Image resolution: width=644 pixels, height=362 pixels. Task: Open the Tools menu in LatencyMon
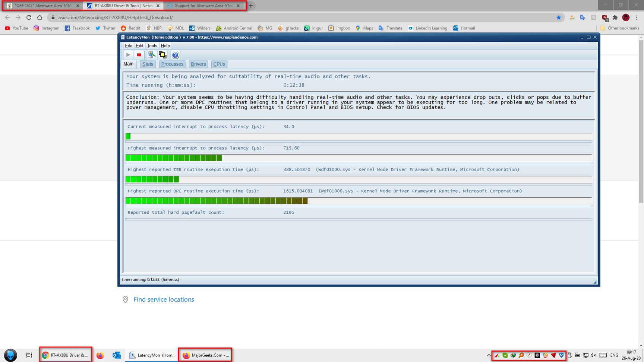pos(152,46)
